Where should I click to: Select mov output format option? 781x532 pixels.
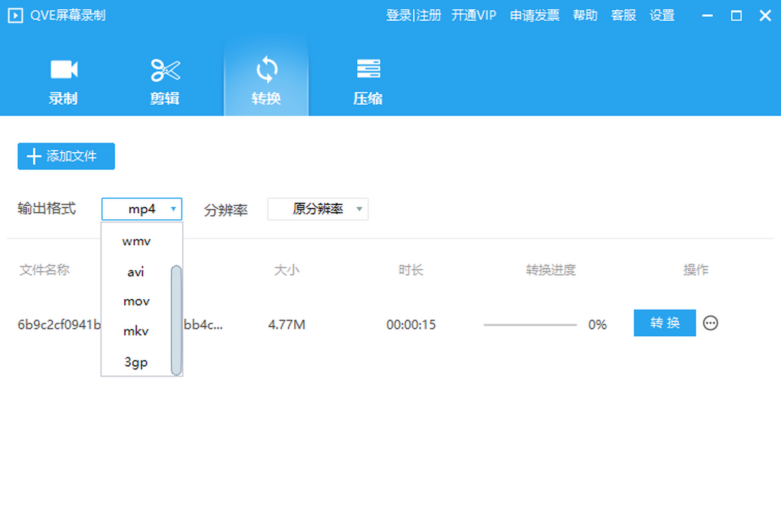click(136, 302)
